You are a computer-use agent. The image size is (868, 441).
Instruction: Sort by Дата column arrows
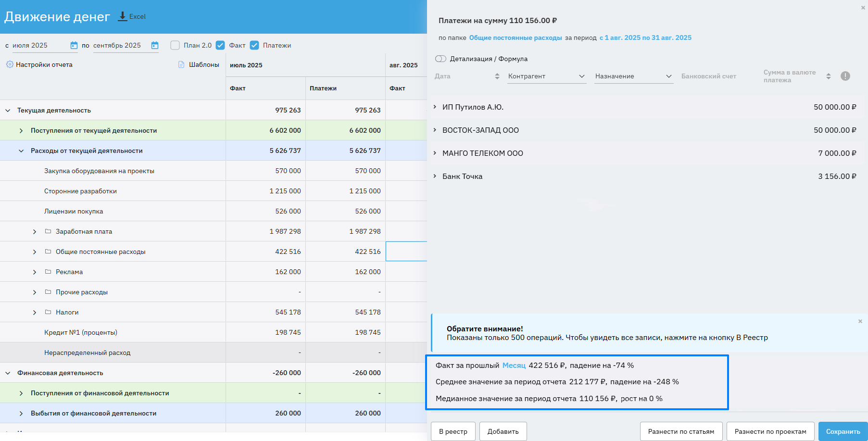(x=497, y=76)
